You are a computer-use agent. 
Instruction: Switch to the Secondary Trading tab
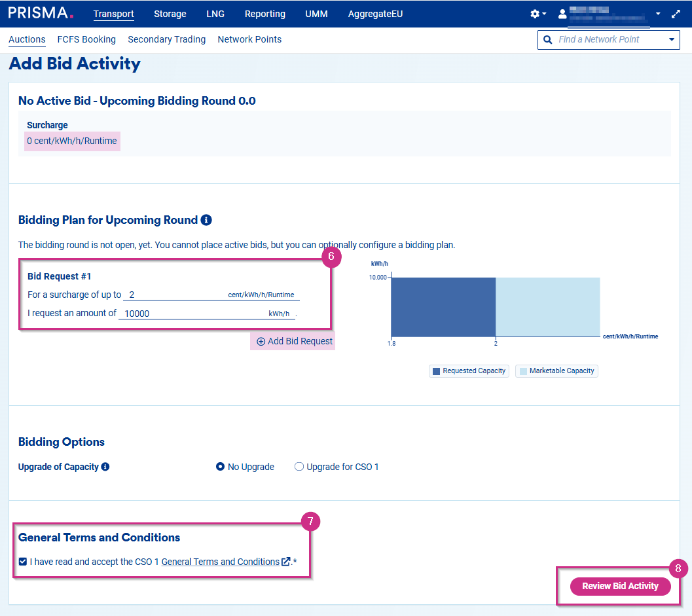(166, 39)
